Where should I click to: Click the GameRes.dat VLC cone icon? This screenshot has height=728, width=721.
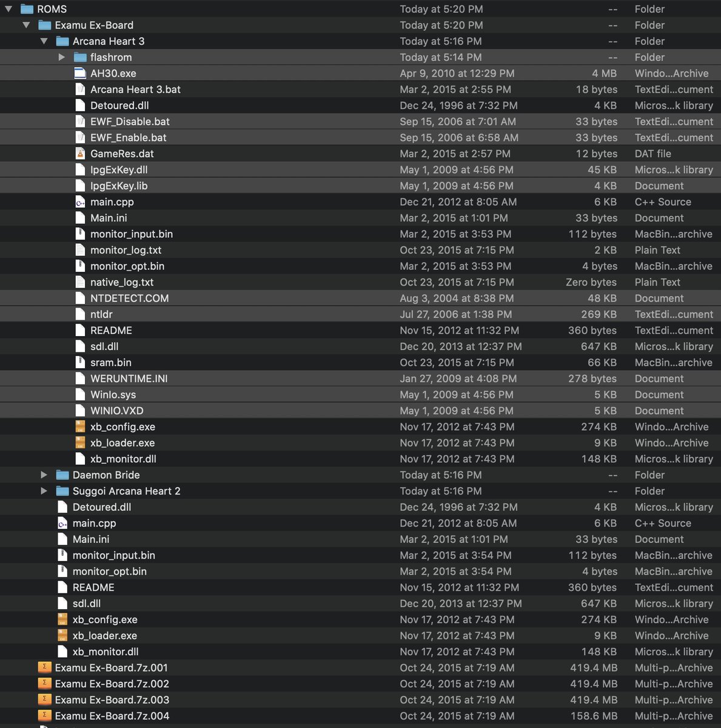pyautogui.click(x=80, y=153)
